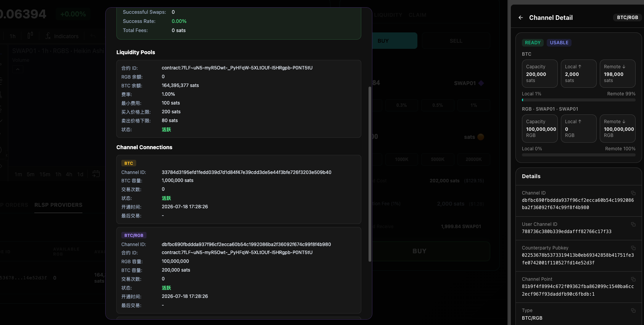Click the RGB Local/Remote balance bar

579,155
